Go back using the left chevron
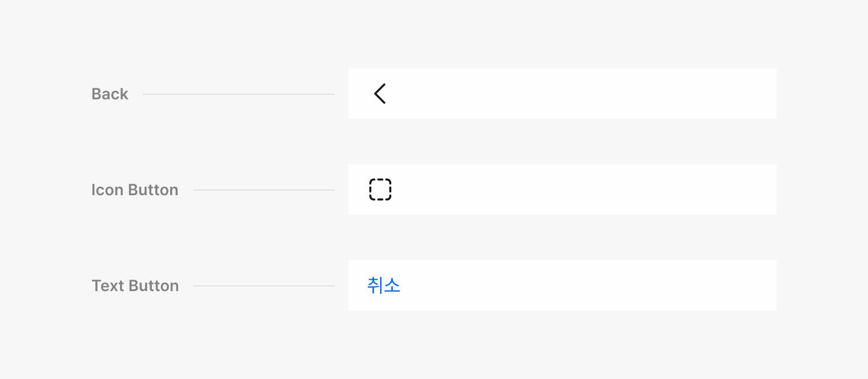The image size is (868, 379). 380,94
